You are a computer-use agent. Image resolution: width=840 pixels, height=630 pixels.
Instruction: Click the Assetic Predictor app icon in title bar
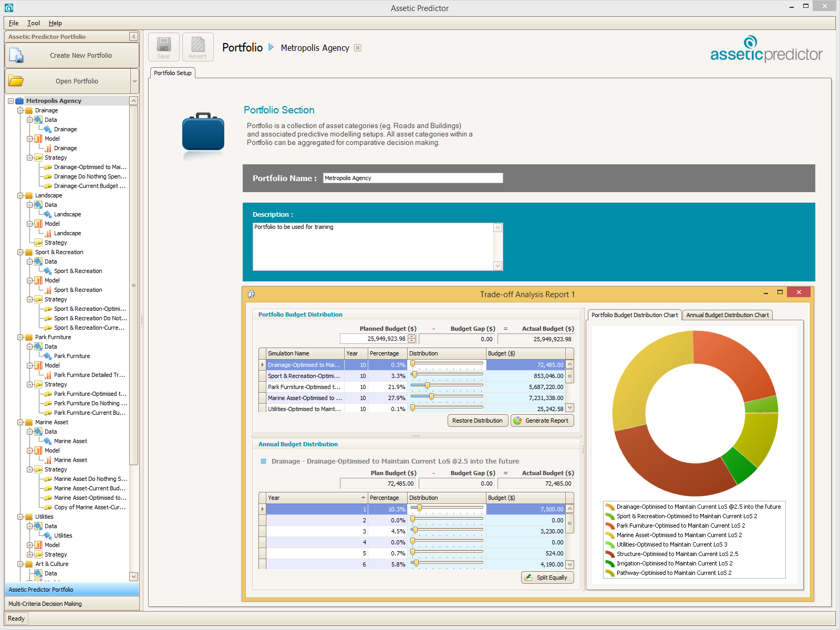coord(8,8)
